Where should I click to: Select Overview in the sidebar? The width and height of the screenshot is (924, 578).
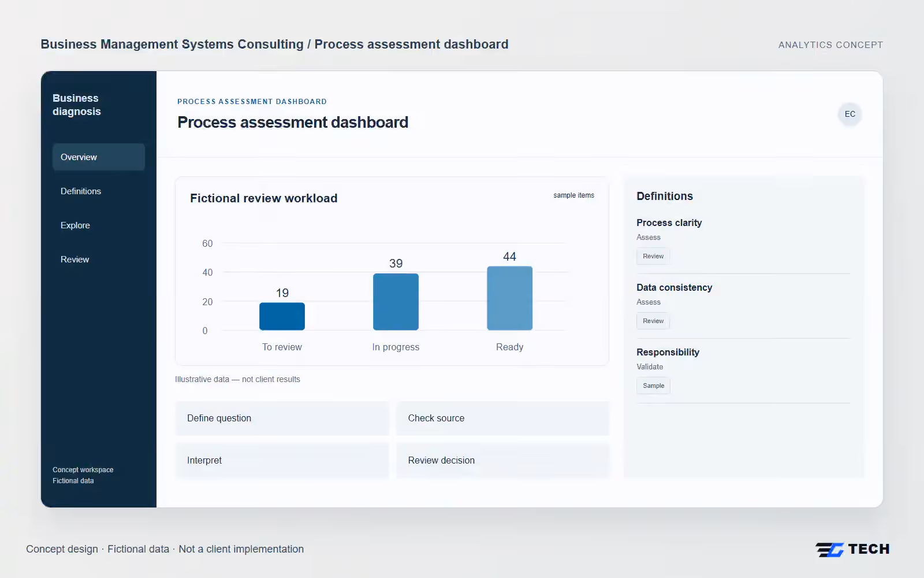point(99,157)
